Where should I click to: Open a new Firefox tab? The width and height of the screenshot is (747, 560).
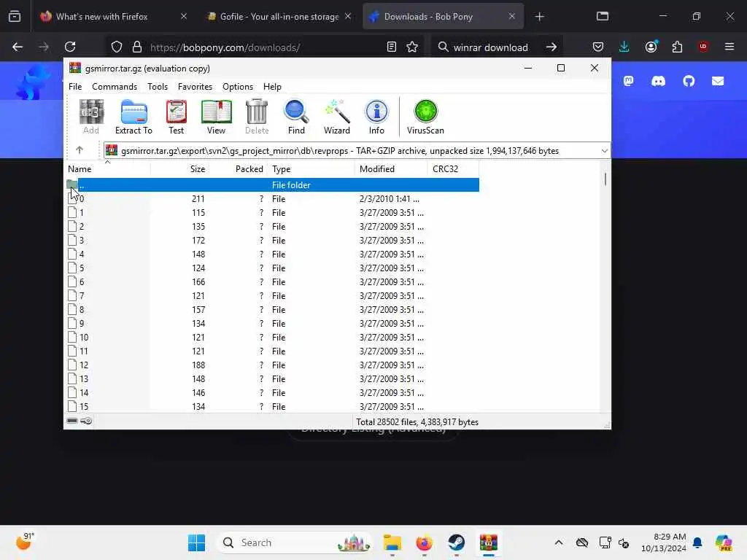tap(539, 17)
